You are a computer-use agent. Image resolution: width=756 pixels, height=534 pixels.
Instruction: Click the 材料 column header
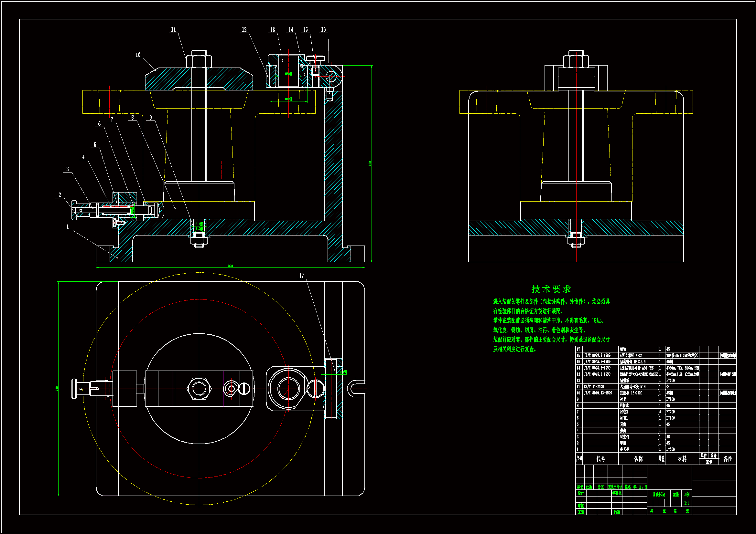[682, 459]
